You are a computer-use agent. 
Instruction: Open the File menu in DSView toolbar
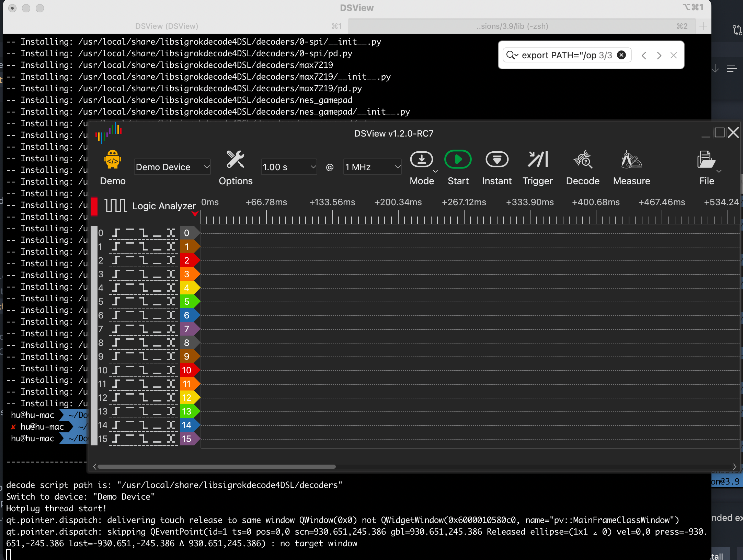[x=707, y=159]
